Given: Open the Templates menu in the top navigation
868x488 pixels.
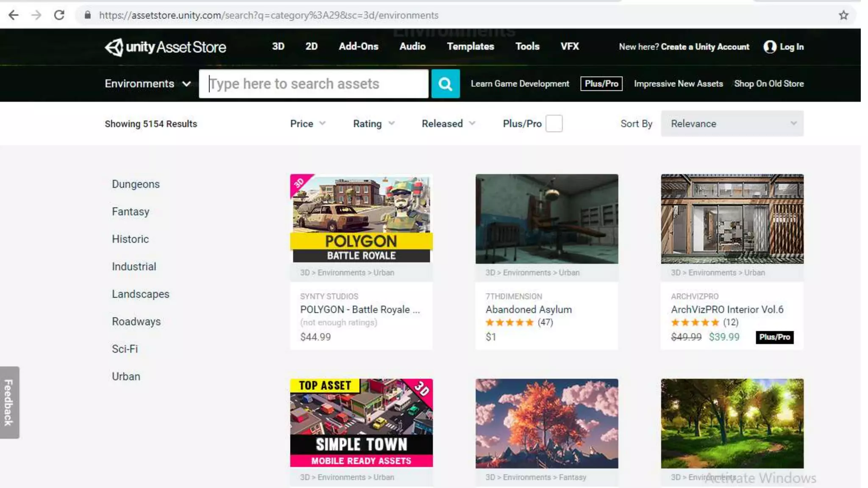Looking at the screenshot, I should [470, 47].
